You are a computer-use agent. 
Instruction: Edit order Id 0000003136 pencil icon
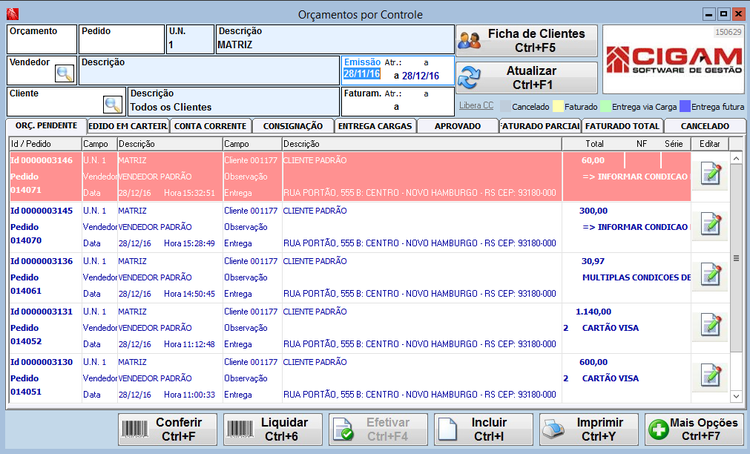pyautogui.click(x=710, y=274)
